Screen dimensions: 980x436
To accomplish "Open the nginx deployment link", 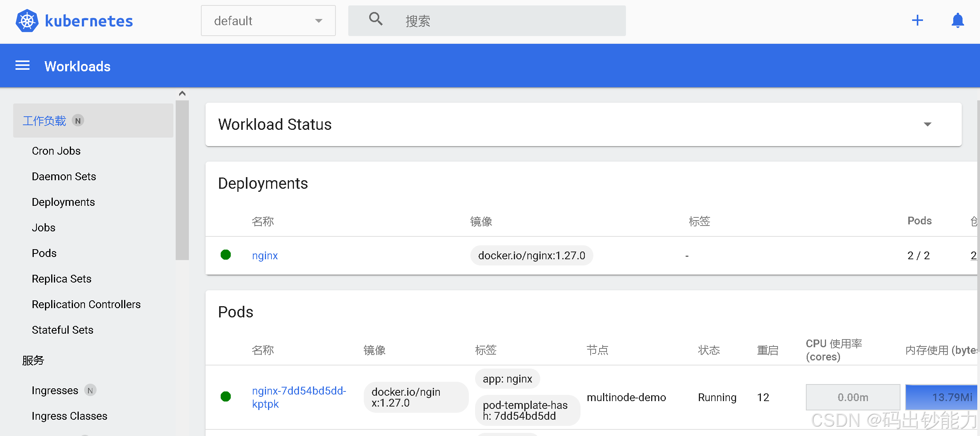I will (265, 255).
